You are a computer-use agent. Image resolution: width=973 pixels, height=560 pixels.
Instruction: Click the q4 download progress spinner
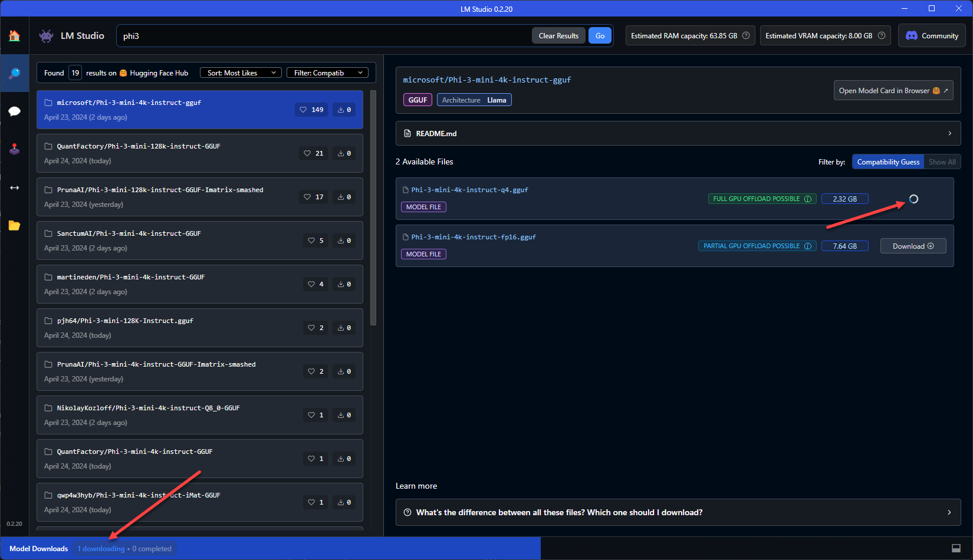click(913, 199)
